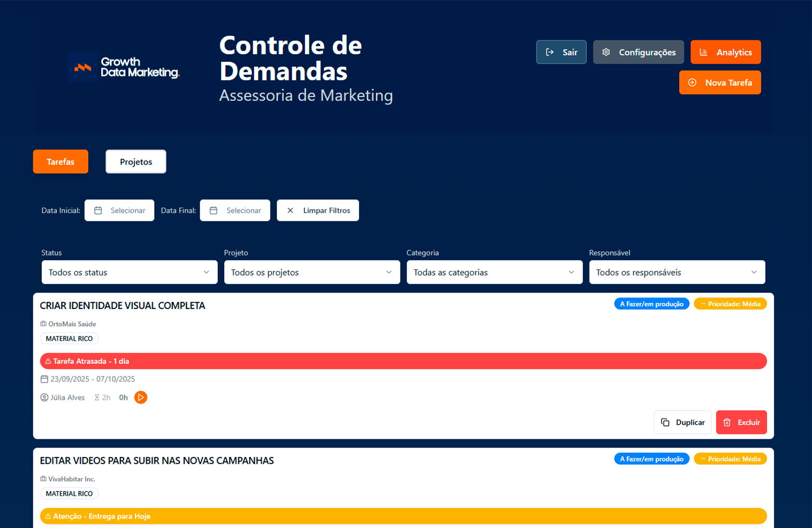Open the Analytics page

coord(725,52)
